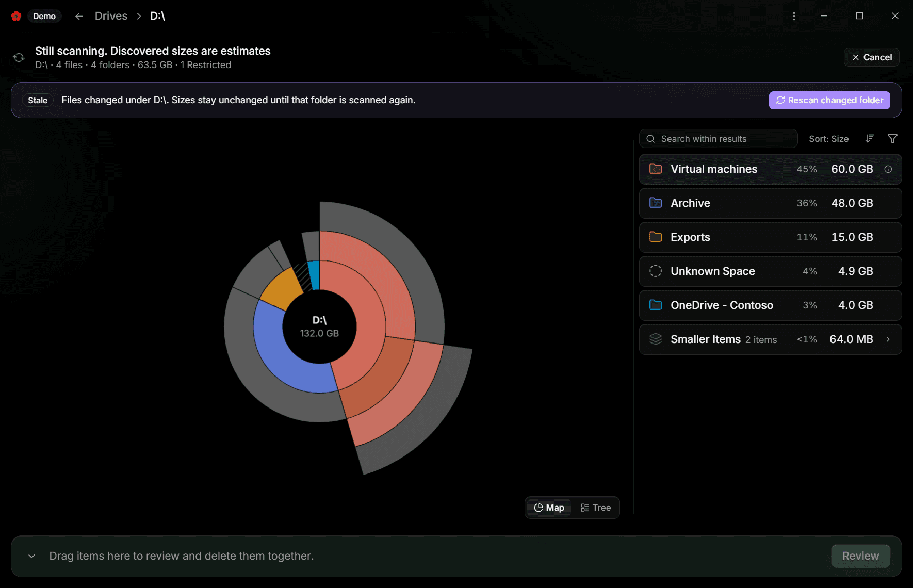Click the Review button

pyautogui.click(x=860, y=556)
